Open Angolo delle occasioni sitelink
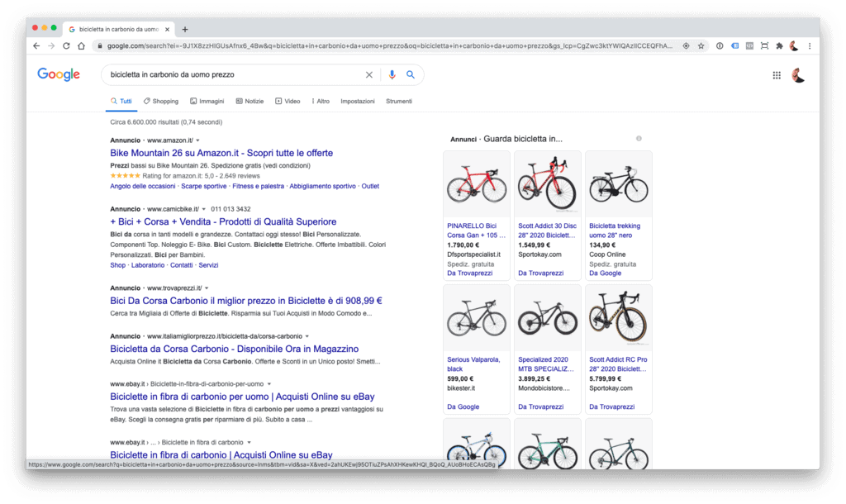 142,186
